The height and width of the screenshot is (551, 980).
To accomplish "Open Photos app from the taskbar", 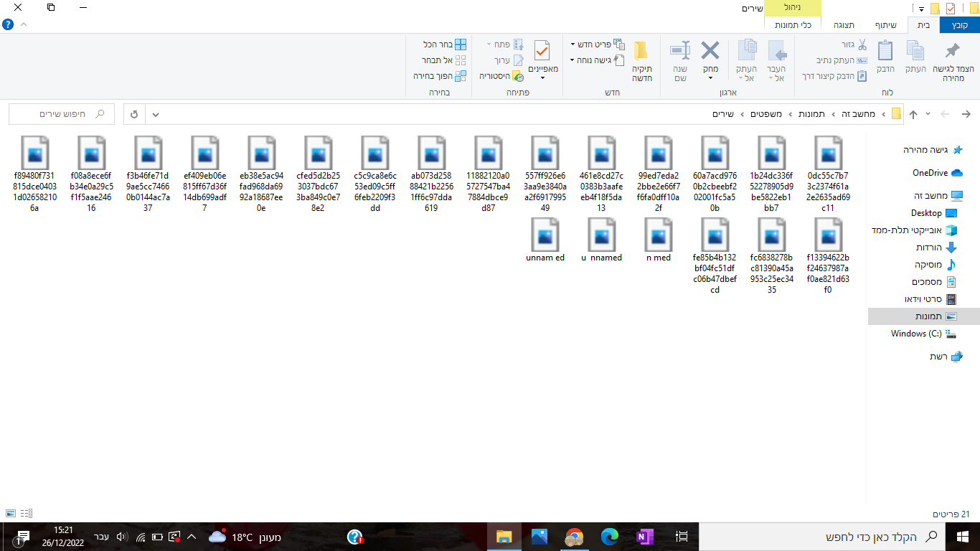I will (540, 537).
